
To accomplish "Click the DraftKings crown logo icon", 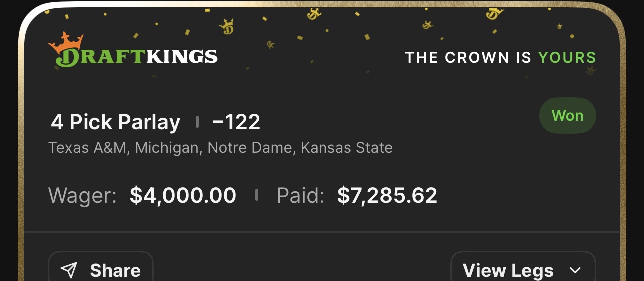I will (x=65, y=42).
